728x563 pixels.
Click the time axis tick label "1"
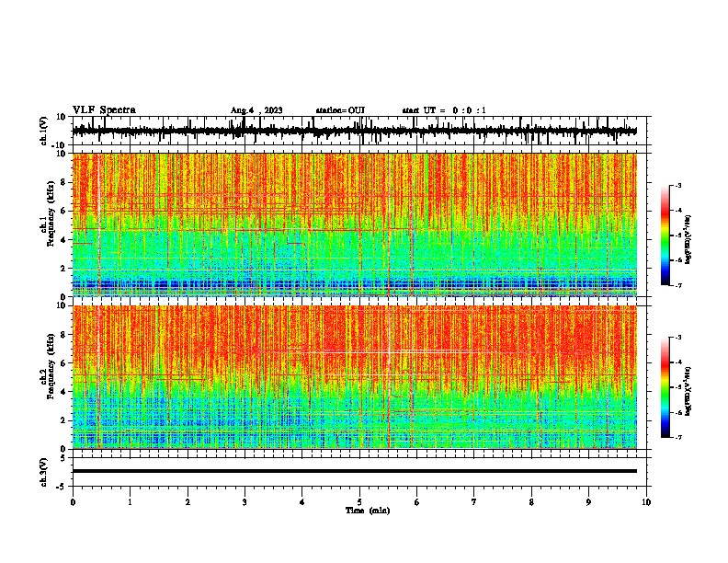point(130,502)
